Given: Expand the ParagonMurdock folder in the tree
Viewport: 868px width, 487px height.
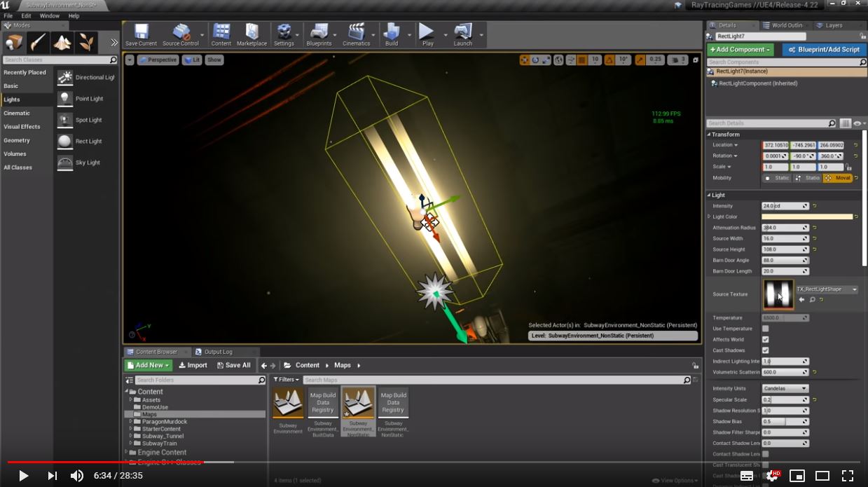Looking at the screenshot, I should tap(130, 422).
